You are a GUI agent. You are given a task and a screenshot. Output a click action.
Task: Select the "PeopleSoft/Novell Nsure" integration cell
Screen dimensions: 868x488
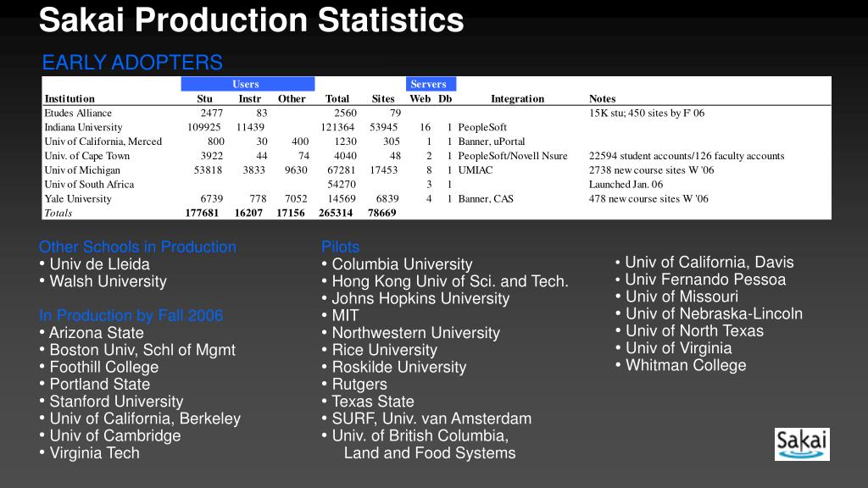[x=513, y=156]
